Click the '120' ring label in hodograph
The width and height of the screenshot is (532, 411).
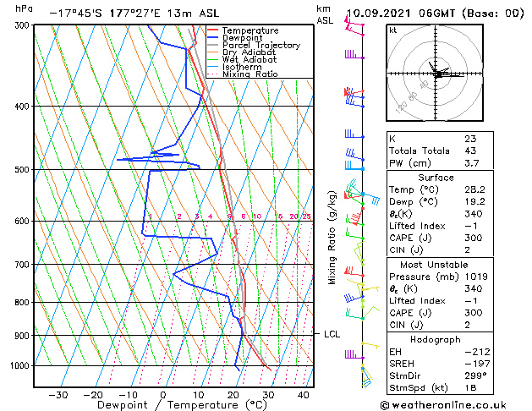tap(402, 107)
